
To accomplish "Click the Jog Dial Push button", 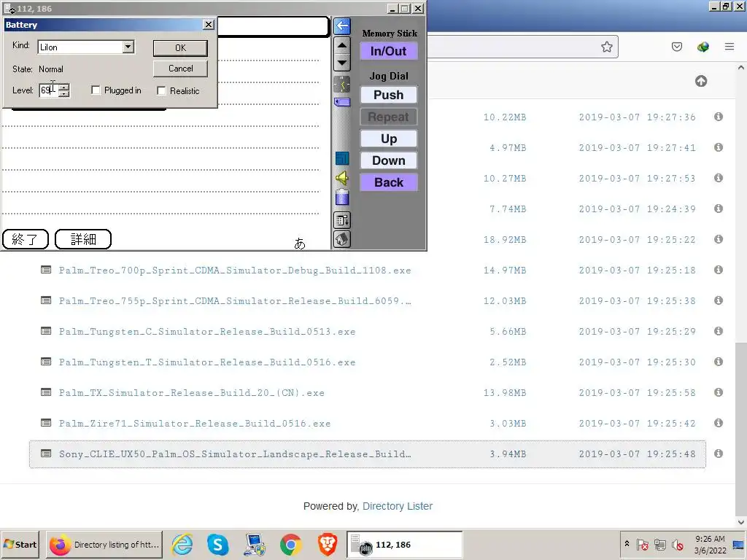I will 388,95.
